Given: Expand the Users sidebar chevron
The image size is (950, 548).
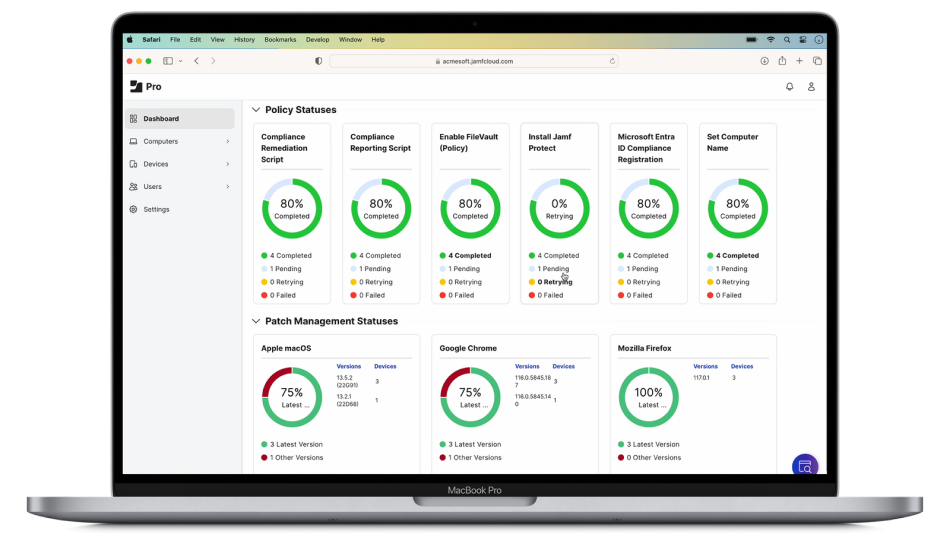Looking at the screenshot, I should point(228,187).
